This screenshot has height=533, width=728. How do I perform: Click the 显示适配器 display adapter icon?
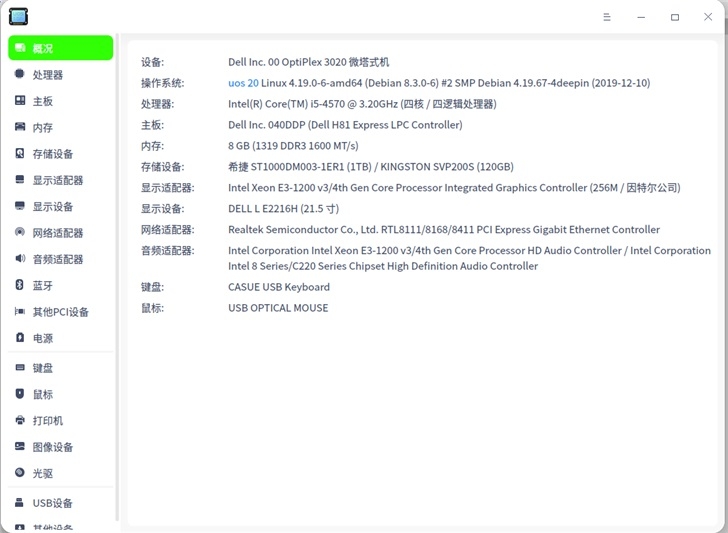pyautogui.click(x=20, y=179)
